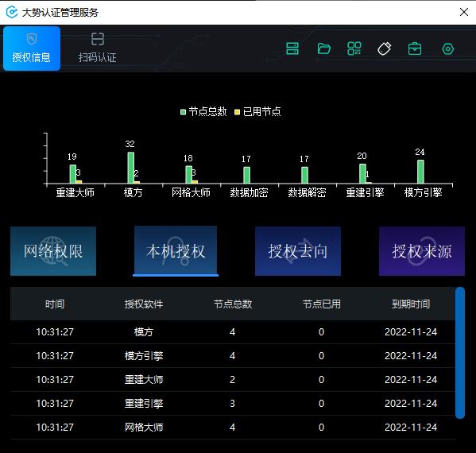Click the expiry date in the 重建引擎 row
This screenshot has width=476, height=453.
tap(411, 404)
